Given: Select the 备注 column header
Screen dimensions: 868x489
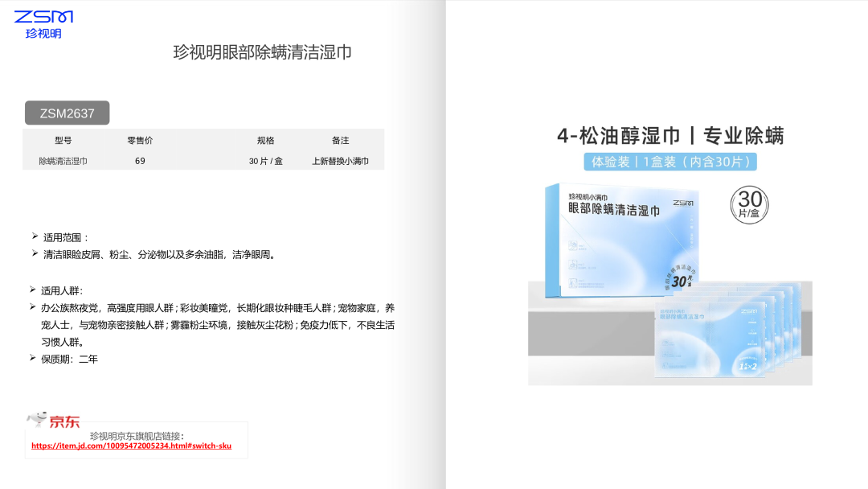Looking at the screenshot, I should pyautogui.click(x=340, y=140).
